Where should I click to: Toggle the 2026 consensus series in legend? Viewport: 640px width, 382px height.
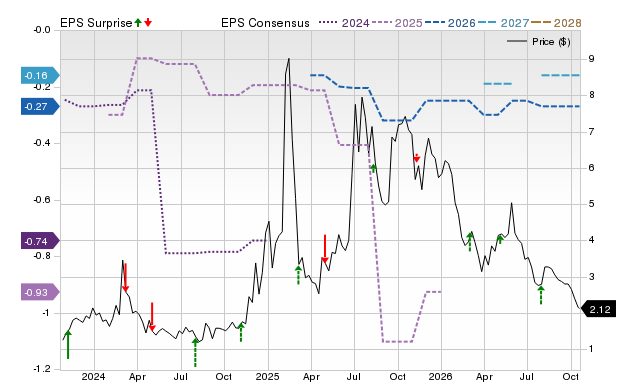tap(450, 23)
